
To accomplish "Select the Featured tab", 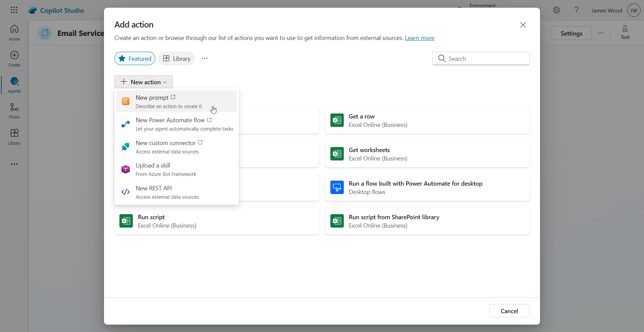I will tap(135, 58).
